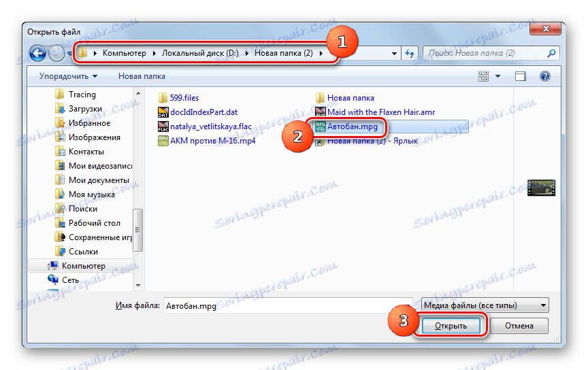588x370 pixels.
Task: Click the Загрузки folder icon in sidebar
Action: 59,108
